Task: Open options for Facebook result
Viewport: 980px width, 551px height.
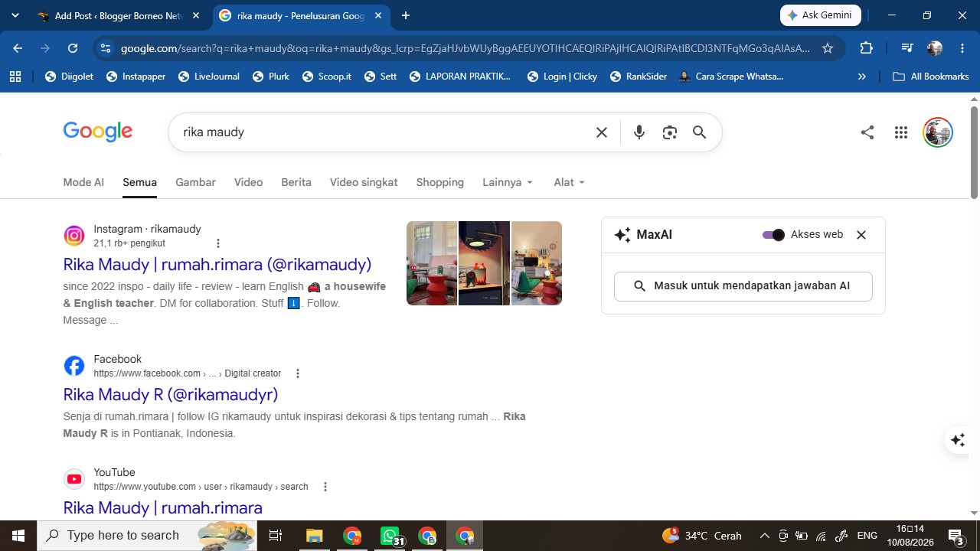Action: (x=298, y=373)
